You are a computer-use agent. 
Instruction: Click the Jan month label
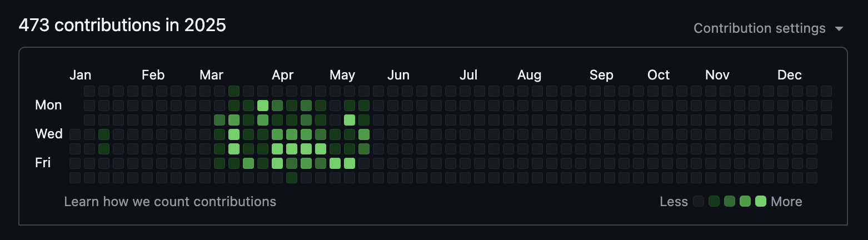pyautogui.click(x=81, y=75)
